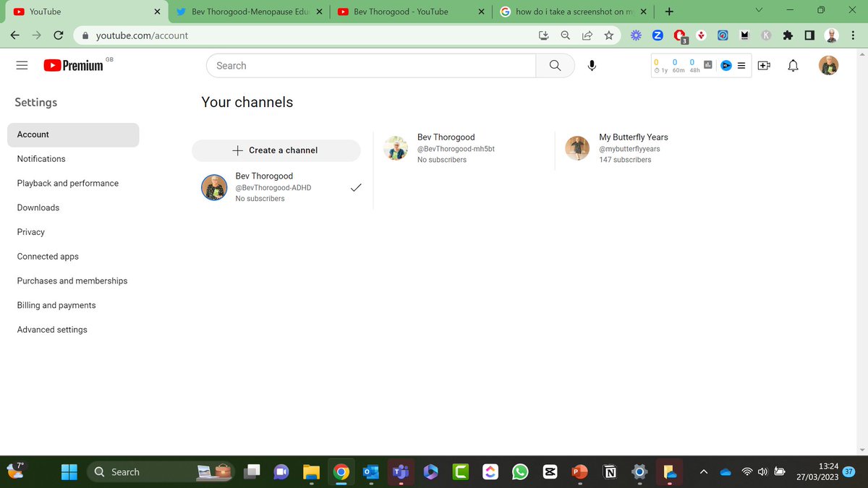Image resolution: width=868 pixels, height=488 pixels.
Task: Close the first YouTube tab
Action: coord(158,12)
